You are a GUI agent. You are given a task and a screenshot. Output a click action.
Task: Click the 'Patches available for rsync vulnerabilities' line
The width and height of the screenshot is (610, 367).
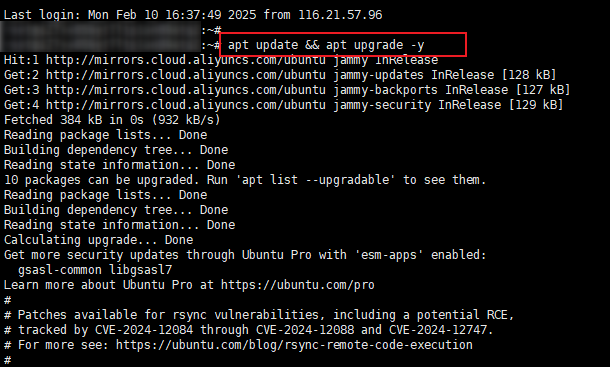[x=259, y=315]
